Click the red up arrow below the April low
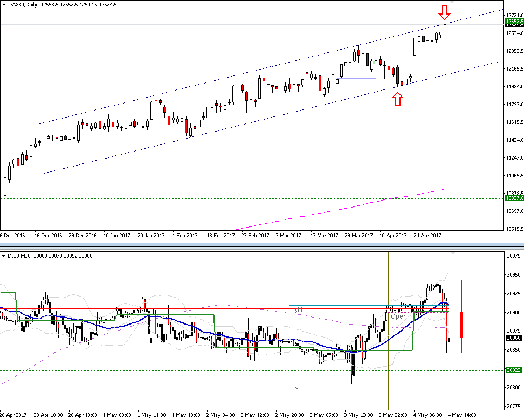Viewport: 524px width, 420px height. [397, 99]
